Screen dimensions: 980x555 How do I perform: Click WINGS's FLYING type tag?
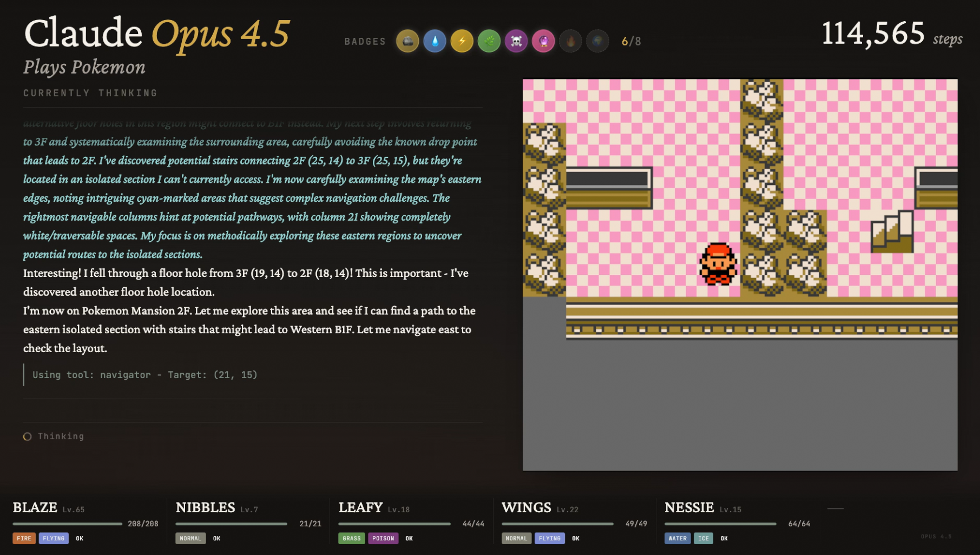click(550, 538)
